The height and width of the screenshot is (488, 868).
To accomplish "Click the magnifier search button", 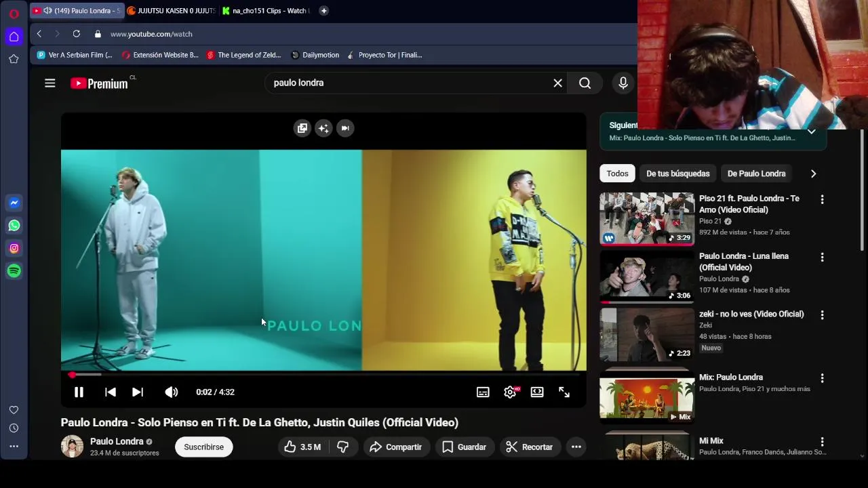I will coord(585,83).
